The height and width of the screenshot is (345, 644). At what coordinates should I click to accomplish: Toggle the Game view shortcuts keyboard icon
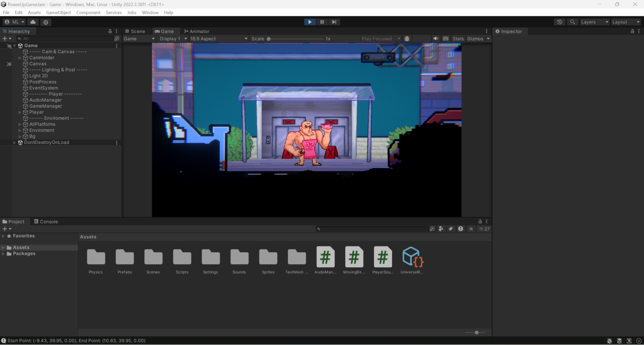point(446,39)
